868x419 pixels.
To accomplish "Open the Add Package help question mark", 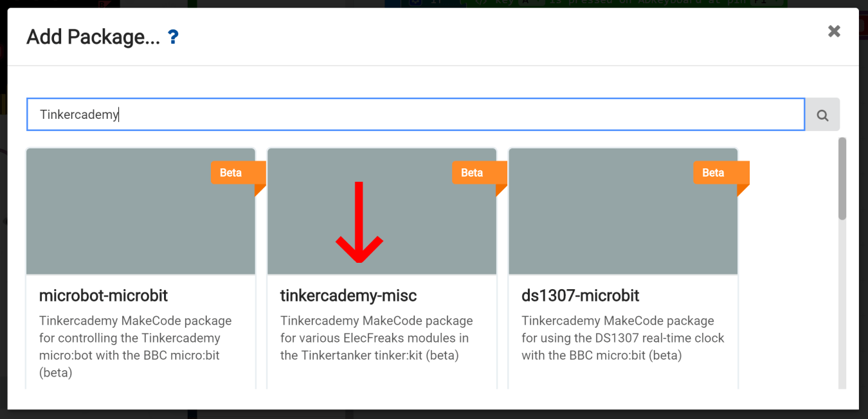I will [x=173, y=37].
